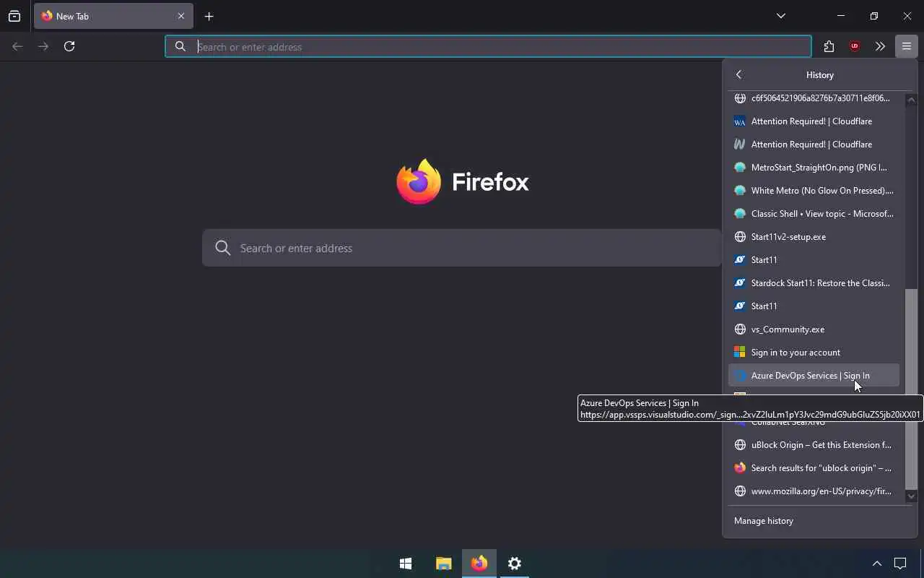Return from History to main menu

pyautogui.click(x=738, y=74)
